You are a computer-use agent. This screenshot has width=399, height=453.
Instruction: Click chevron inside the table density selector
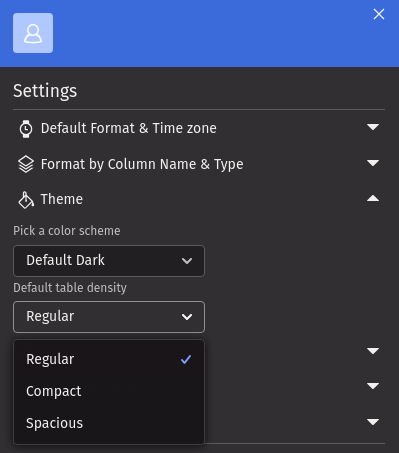point(187,317)
